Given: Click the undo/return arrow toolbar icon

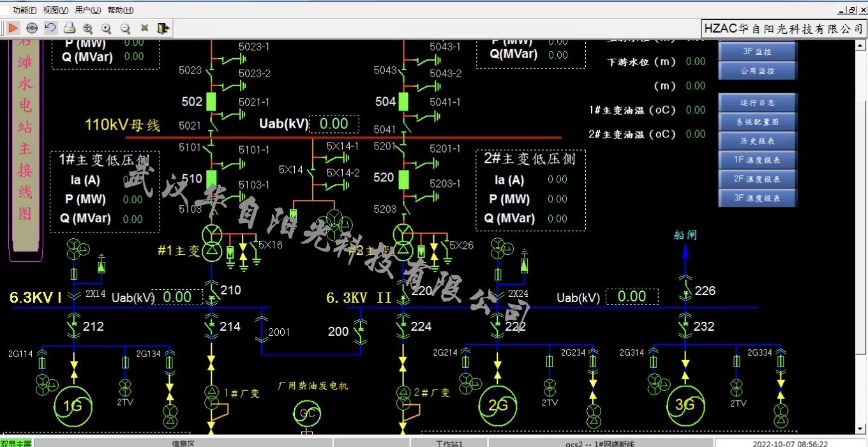Looking at the screenshot, I should pyautogui.click(x=50, y=28).
